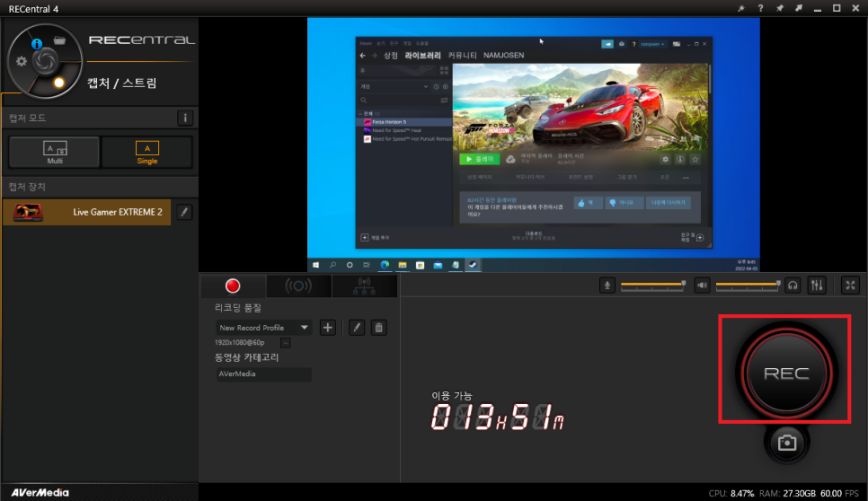Edit Live Gamer EXTREME 2 device settings
The image size is (868, 501).
coord(184,212)
